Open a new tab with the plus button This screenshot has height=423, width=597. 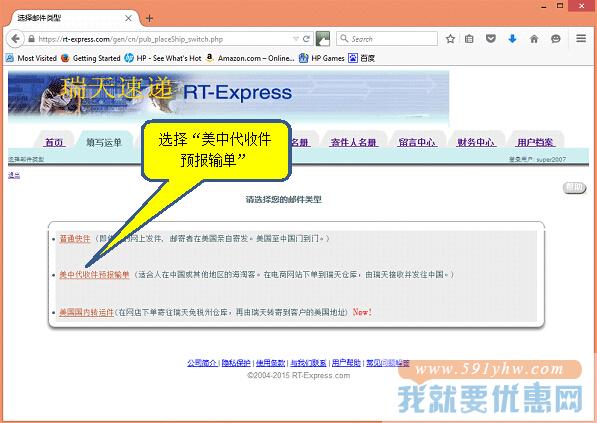click(149, 18)
